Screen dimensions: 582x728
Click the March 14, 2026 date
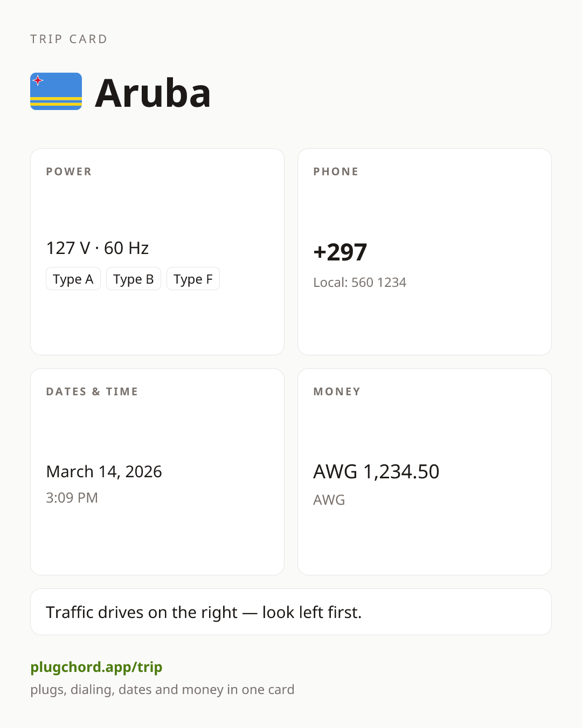click(x=104, y=471)
